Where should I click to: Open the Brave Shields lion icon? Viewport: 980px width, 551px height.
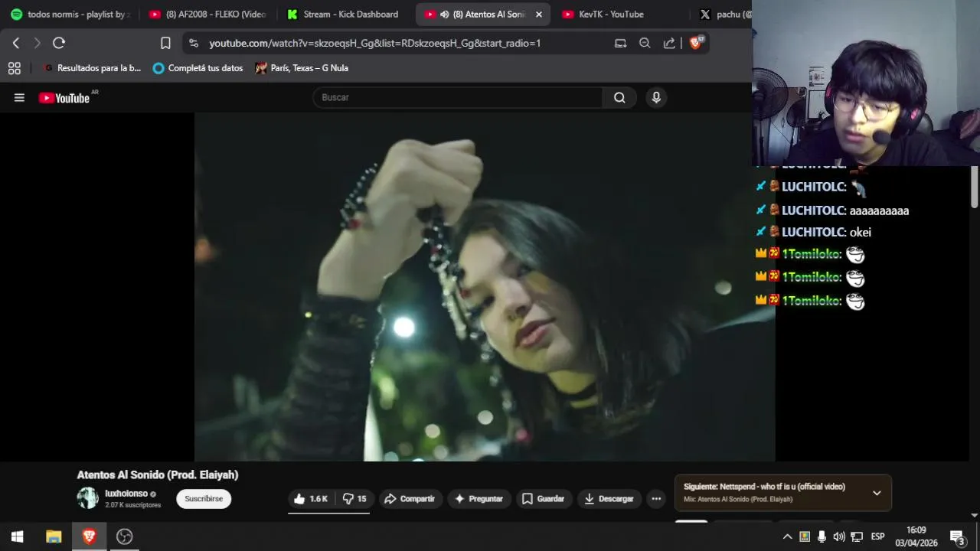pyautogui.click(x=696, y=43)
